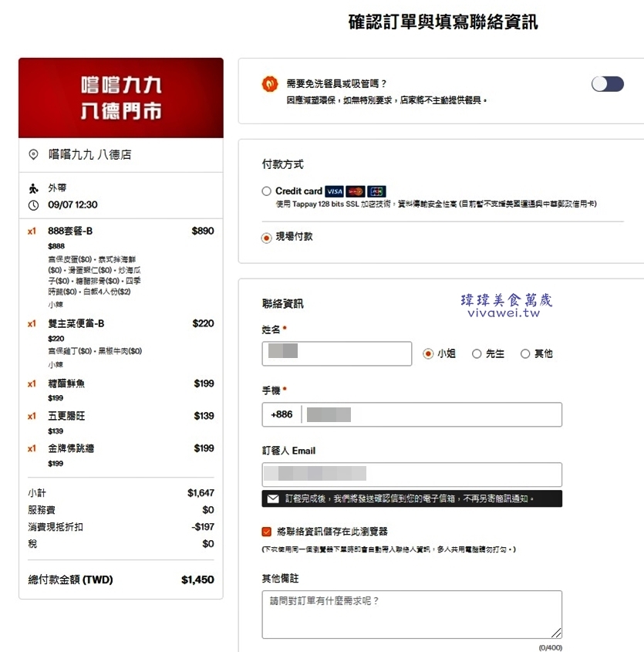The width and height of the screenshot is (644, 652).
Task: Choose the 其他 title radio button
Action: (525, 354)
